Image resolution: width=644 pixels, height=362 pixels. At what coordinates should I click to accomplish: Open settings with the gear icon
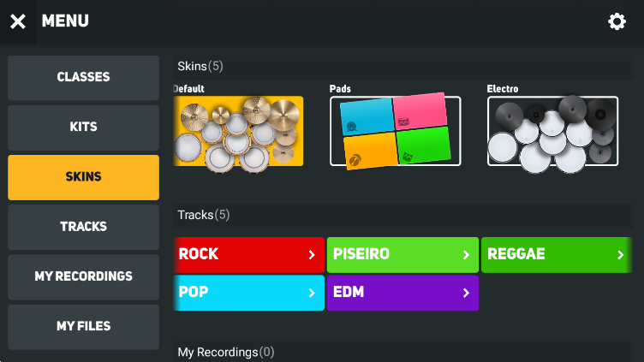617,21
